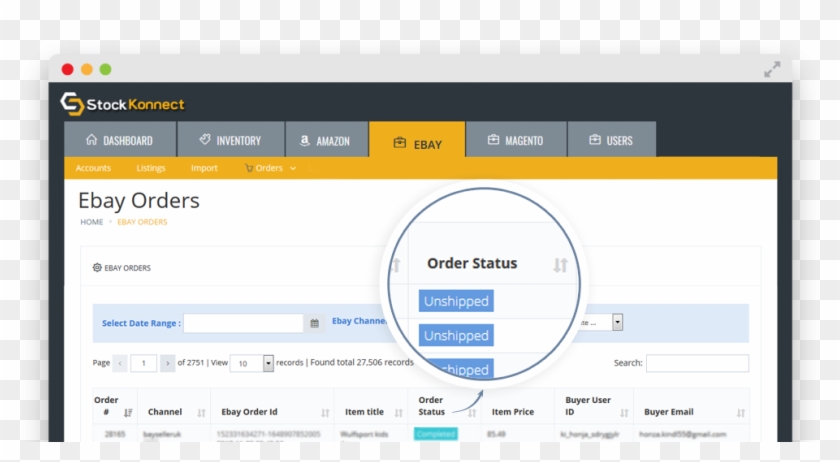840x462 pixels.
Task: Go to the next page arrow
Action: click(x=167, y=363)
